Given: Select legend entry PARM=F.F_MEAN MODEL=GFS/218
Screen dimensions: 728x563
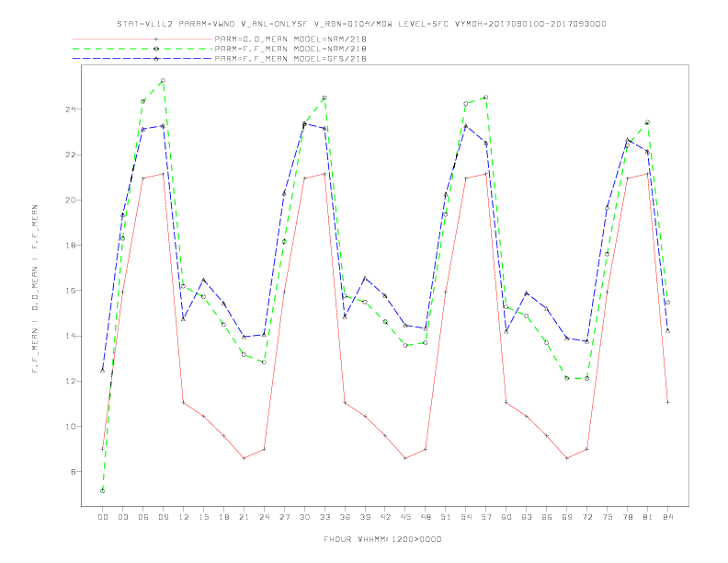Looking at the screenshot, I should pyautogui.click(x=290, y=59).
